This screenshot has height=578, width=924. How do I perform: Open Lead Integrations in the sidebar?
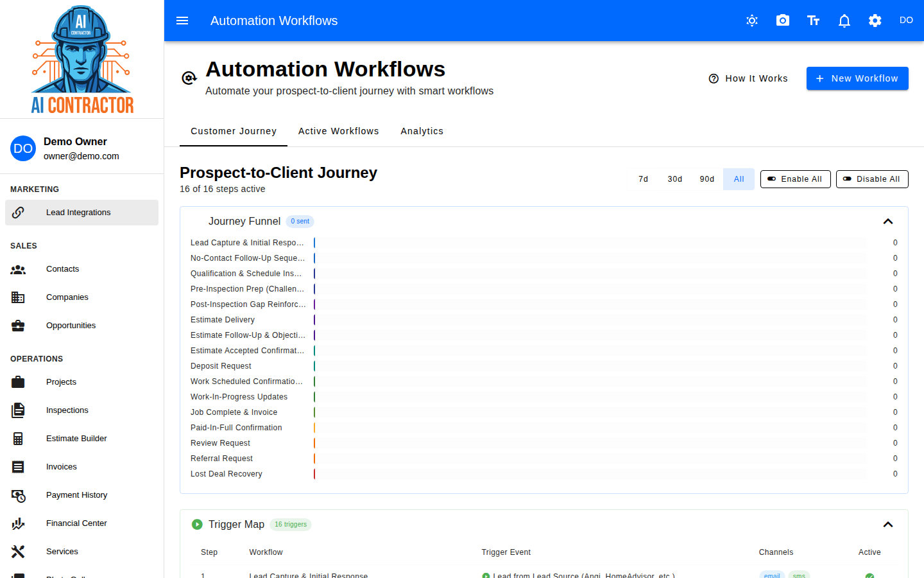pos(81,213)
